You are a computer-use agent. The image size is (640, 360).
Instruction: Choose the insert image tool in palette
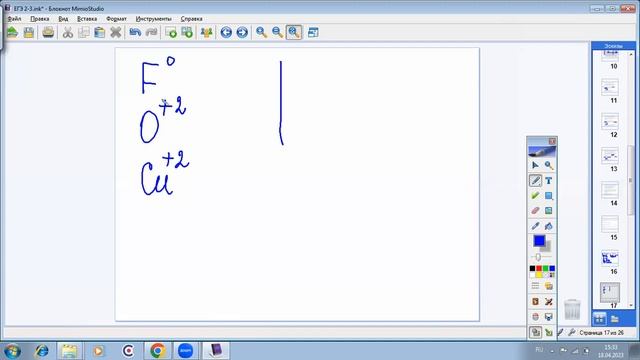point(549,211)
